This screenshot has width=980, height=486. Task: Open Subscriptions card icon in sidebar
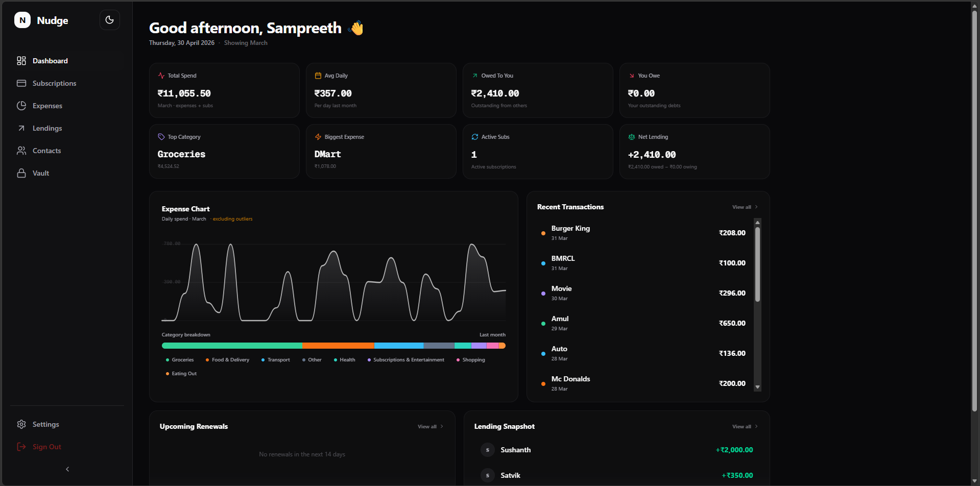click(x=21, y=83)
